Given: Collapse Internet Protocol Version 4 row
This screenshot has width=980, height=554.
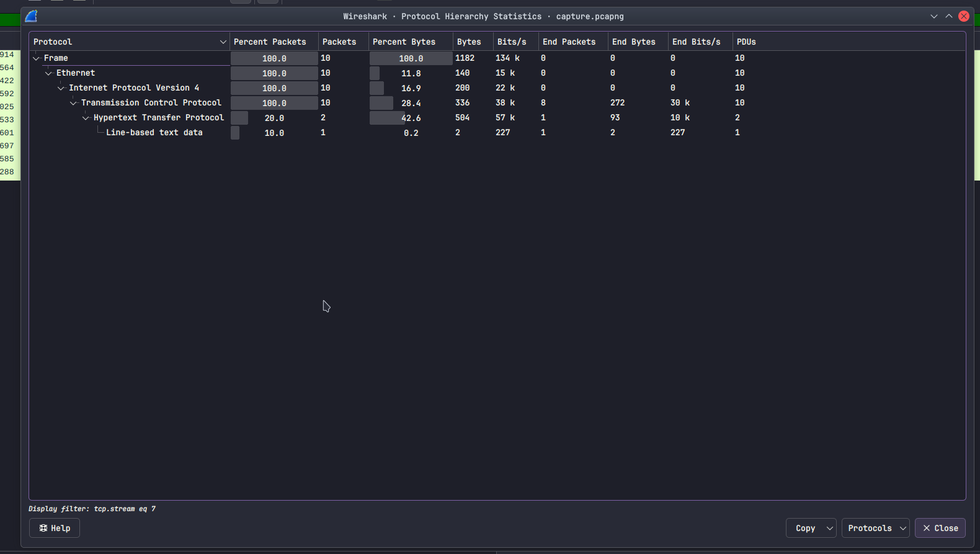Looking at the screenshot, I should click(61, 88).
